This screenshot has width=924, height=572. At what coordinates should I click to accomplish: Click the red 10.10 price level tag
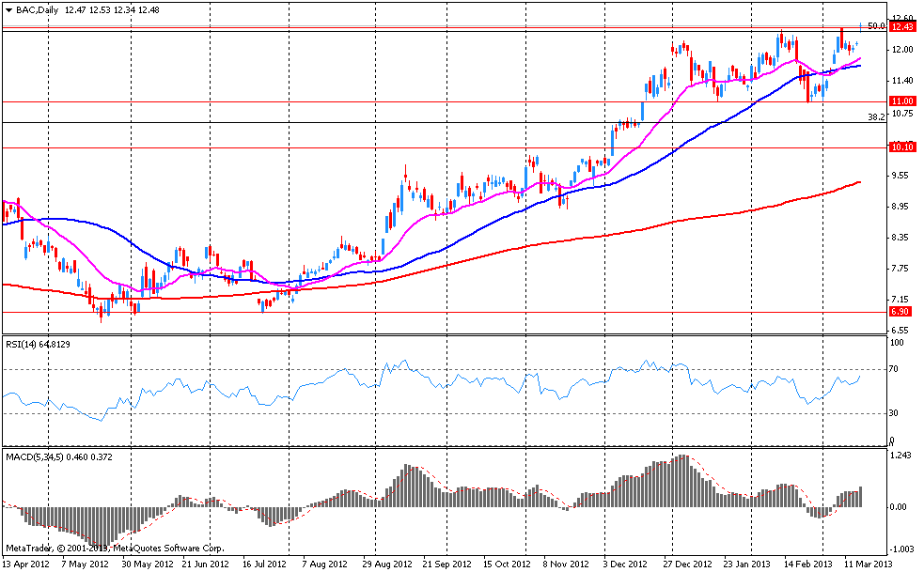[902, 147]
